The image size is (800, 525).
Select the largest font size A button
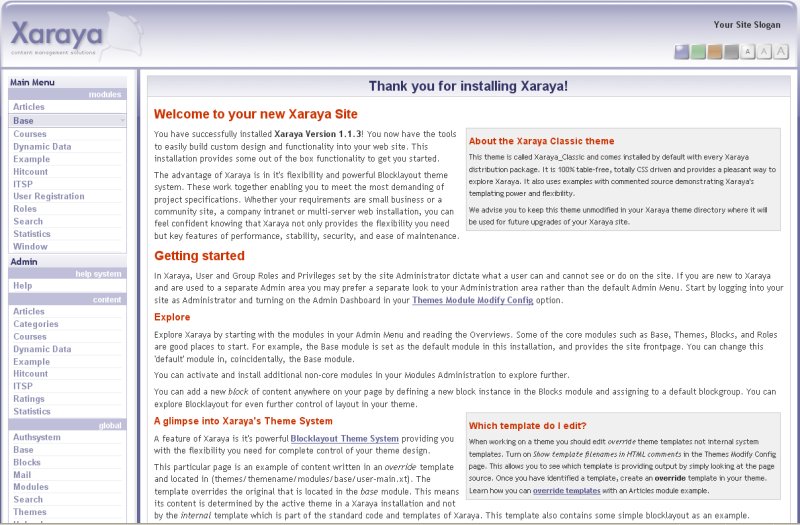click(x=781, y=52)
